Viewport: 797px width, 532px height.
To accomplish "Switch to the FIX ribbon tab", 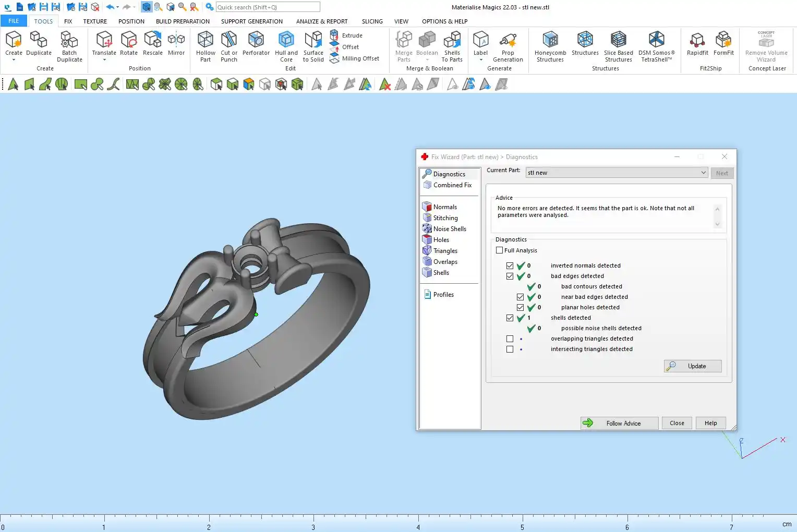I will tap(68, 21).
